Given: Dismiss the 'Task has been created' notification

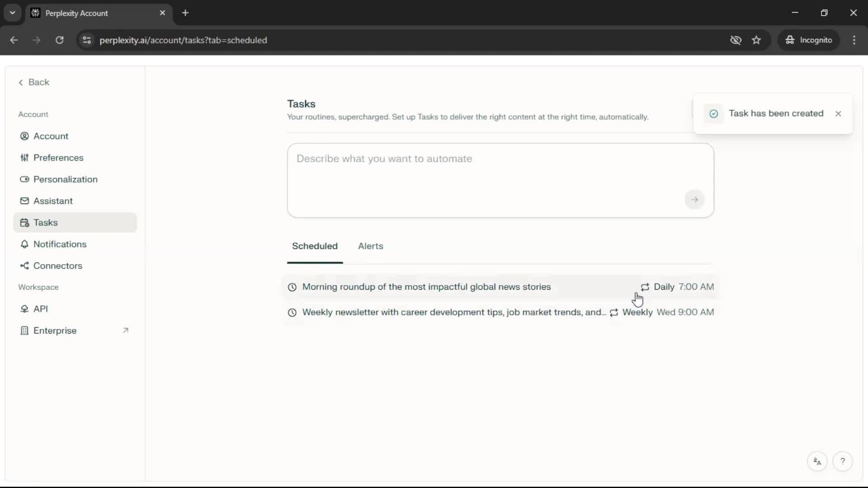Looking at the screenshot, I should (x=838, y=114).
